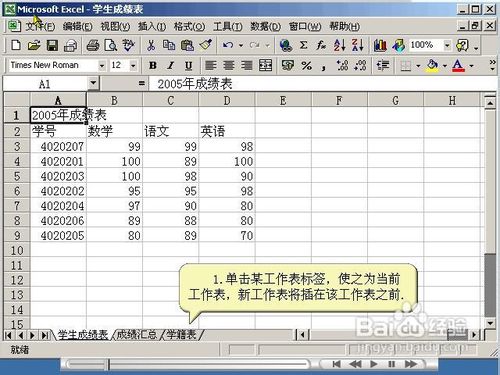Click the video player Play button
The image size is (500, 375).
coord(373,364)
